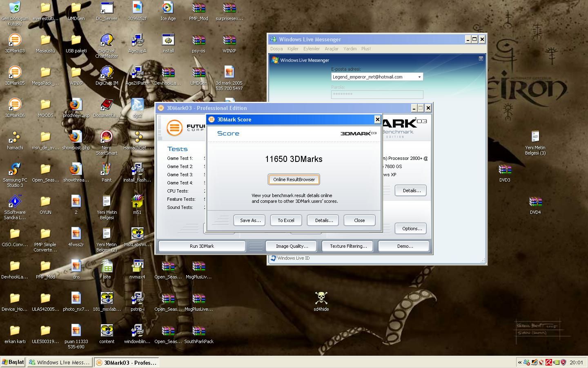Viewport: 588px width, 368px height.
Task: Click the password field in Messenger
Action: click(377, 94)
